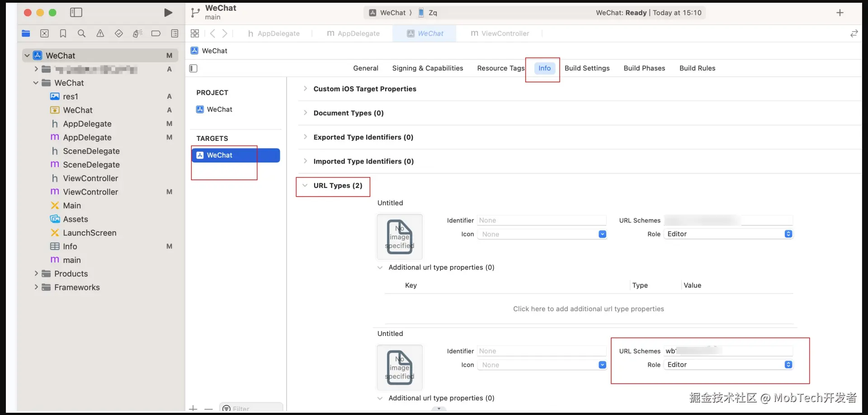Click the target Filter field
This screenshot has width=868, height=415.
point(251,408)
